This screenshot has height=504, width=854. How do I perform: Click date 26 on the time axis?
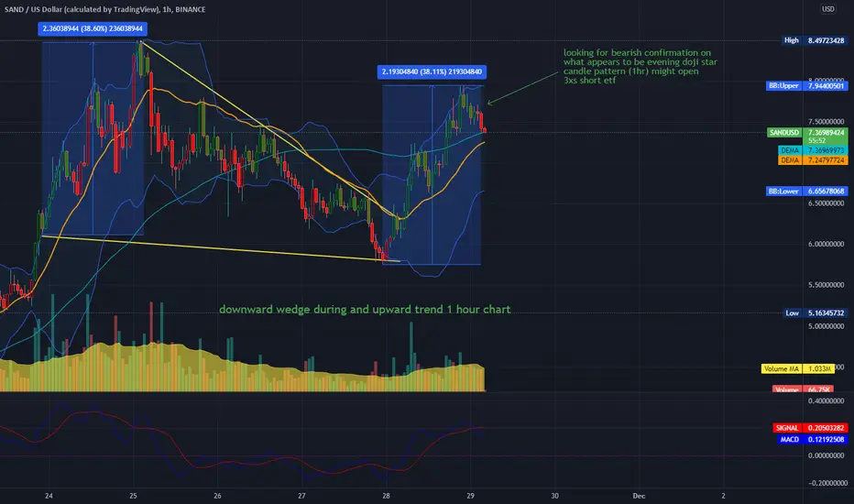tap(217, 496)
